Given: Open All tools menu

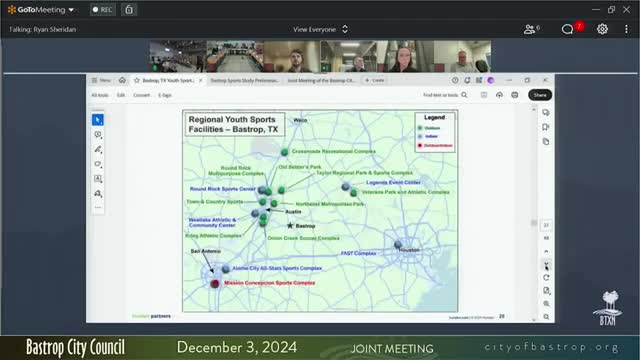Looking at the screenshot, I should click(x=100, y=95).
